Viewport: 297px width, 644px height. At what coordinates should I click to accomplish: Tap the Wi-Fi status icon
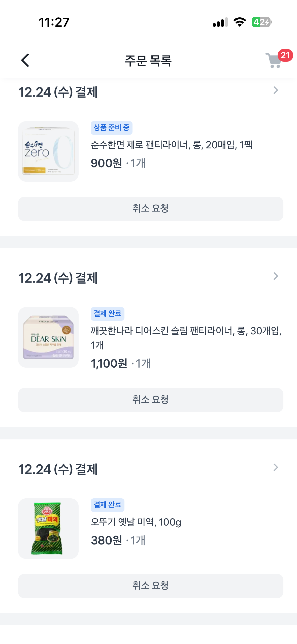click(240, 22)
